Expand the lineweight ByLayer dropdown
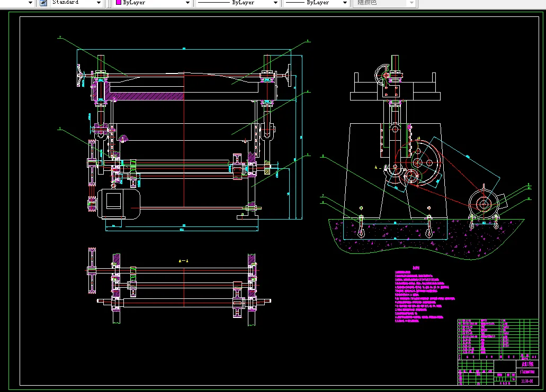Screen dimensions: 546x392 (x=344, y=3)
